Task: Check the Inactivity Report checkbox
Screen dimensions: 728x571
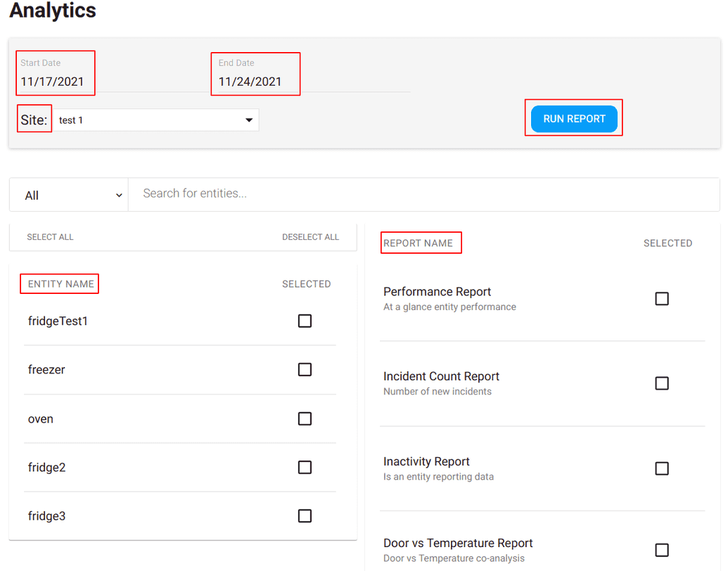Action: (661, 468)
